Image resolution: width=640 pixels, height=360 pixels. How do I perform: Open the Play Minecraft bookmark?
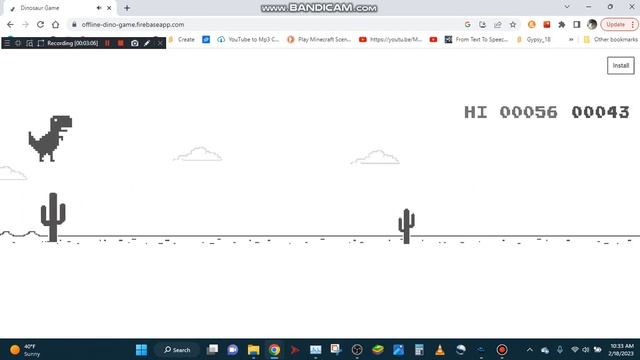(319, 40)
